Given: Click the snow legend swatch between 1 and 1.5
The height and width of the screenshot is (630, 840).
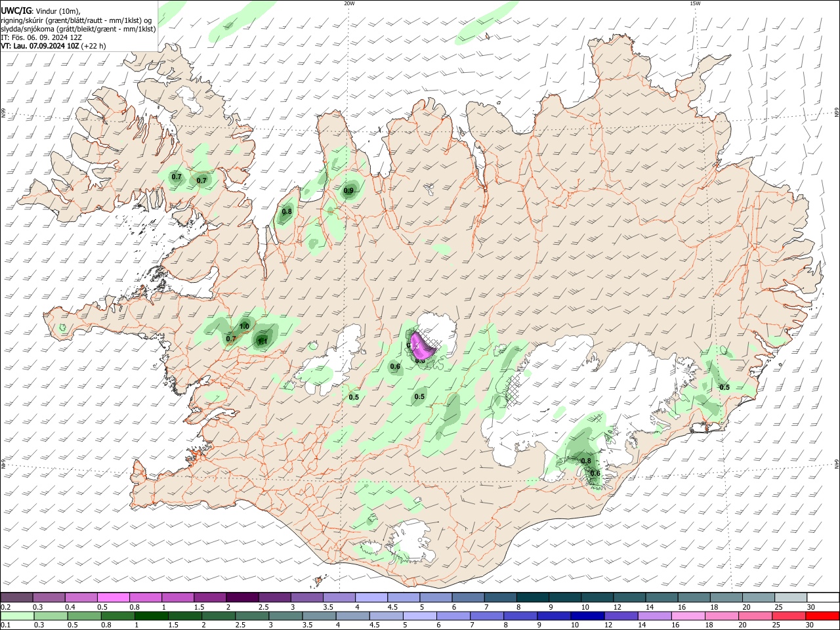Looking at the screenshot, I should [178, 597].
